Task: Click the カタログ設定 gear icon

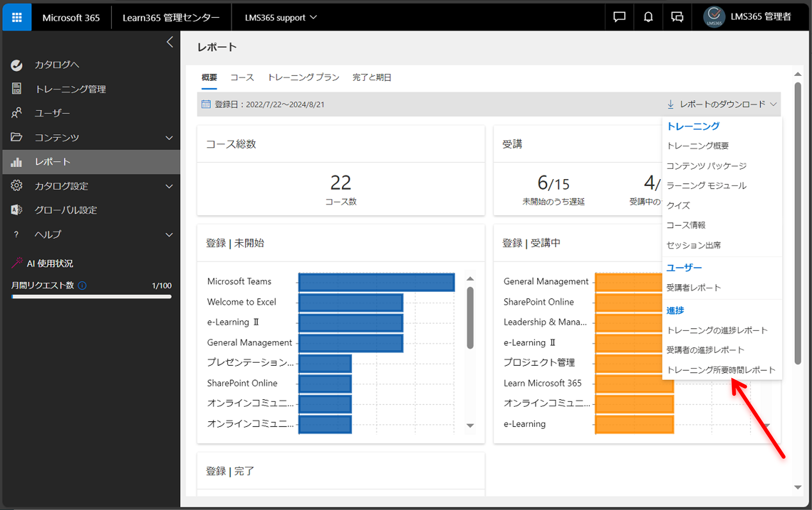Action: [x=16, y=186]
